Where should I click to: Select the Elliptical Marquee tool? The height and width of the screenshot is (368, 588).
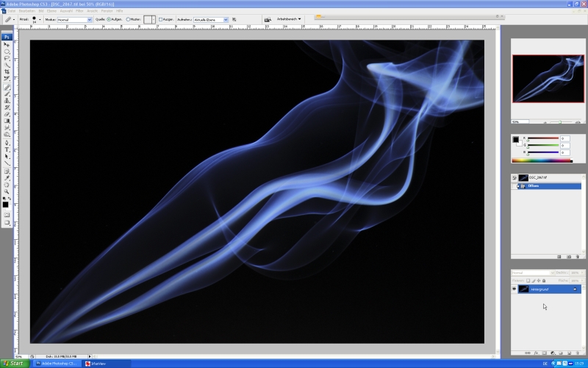[7, 52]
